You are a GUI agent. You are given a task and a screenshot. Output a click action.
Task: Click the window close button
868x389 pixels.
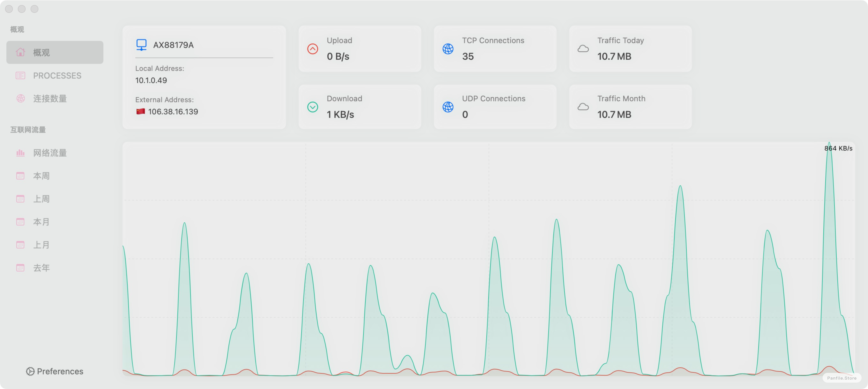(9, 9)
